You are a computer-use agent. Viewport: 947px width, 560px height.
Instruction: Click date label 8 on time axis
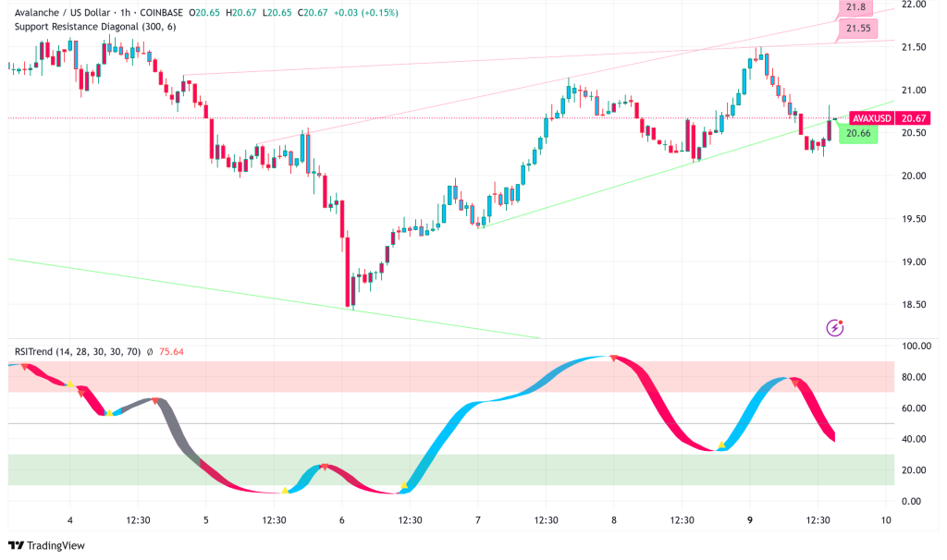tap(614, 520)
